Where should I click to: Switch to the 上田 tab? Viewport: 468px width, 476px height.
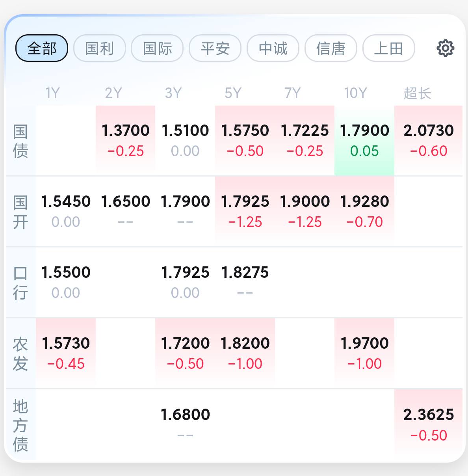tap(389, 48)
